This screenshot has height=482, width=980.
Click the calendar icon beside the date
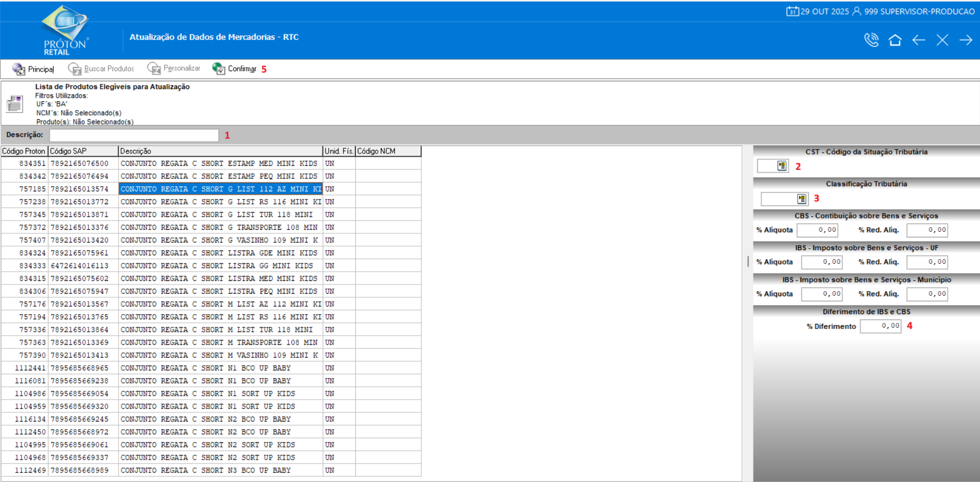click(792, 11)
